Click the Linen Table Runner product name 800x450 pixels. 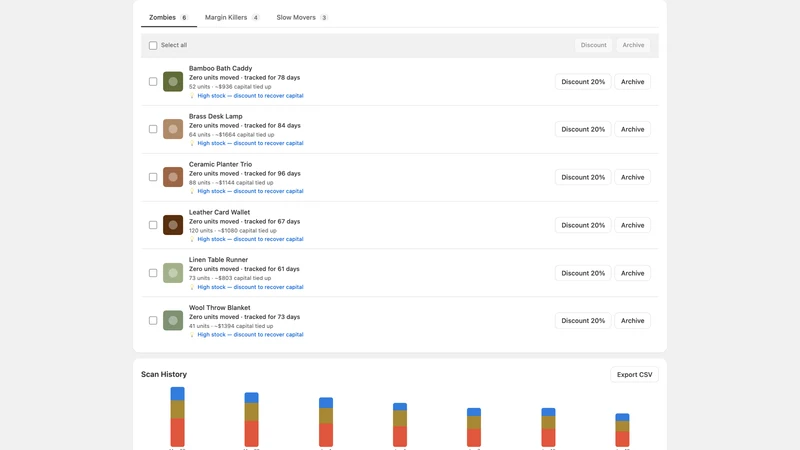pos(218,260)
